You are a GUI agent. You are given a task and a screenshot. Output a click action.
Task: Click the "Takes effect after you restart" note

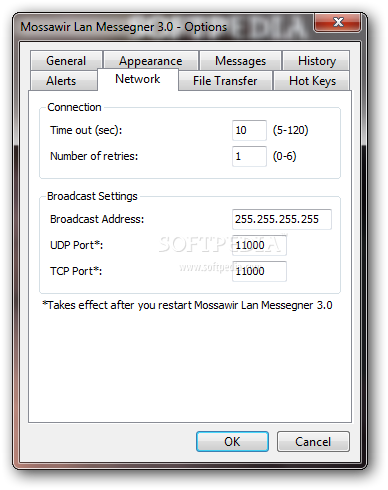click(x=187, y=305)
